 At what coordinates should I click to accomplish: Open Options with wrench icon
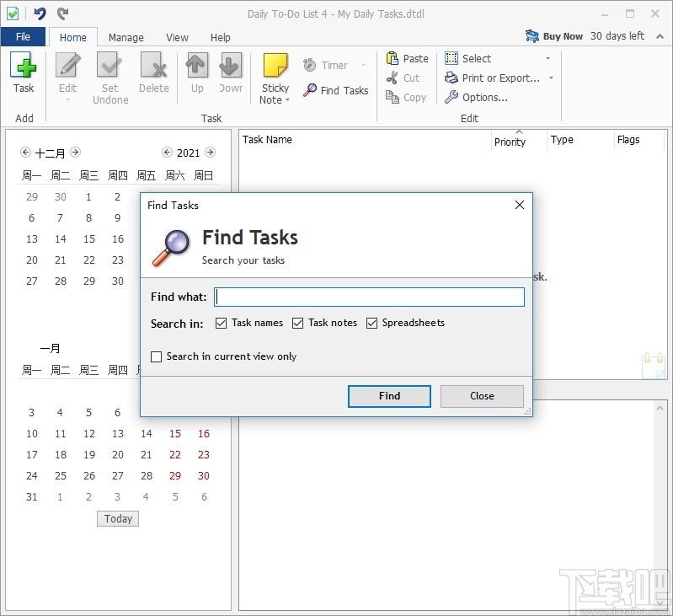476,98
